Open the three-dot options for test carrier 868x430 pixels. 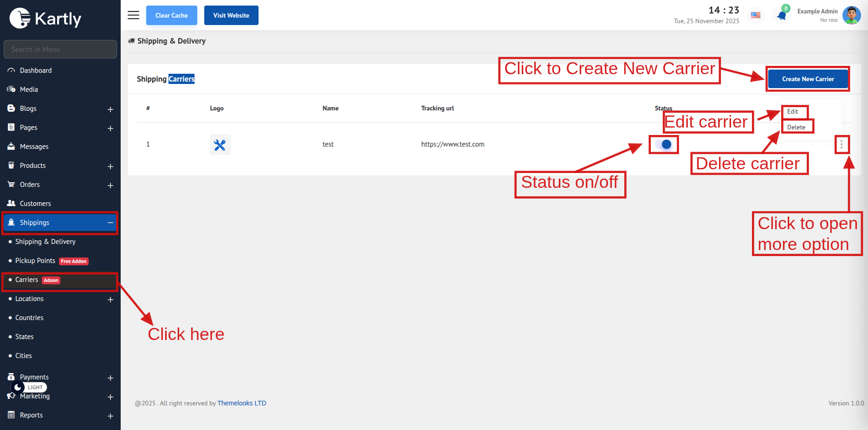coord(841,145)
